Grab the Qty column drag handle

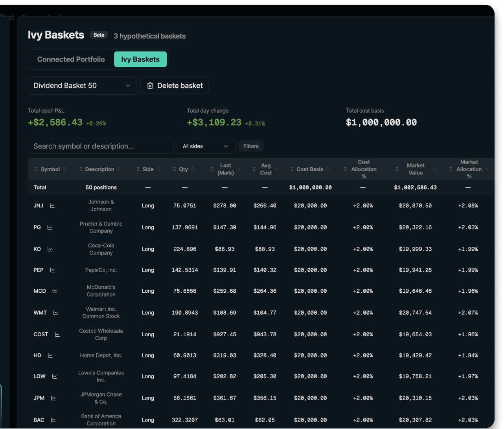pyautogui.click(x=175, y=169)
